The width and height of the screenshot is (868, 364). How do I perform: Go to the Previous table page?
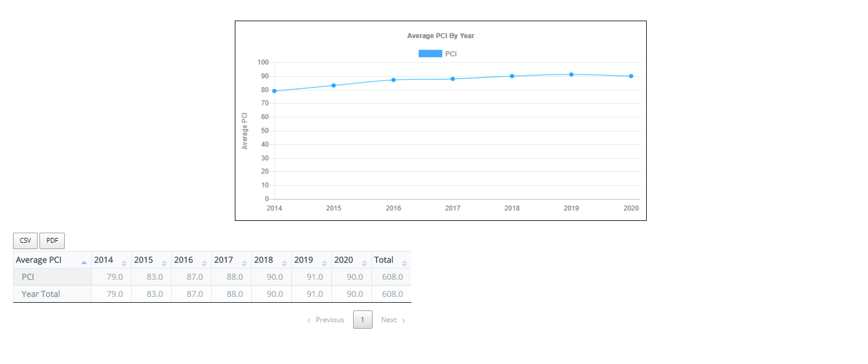point(325,320)
